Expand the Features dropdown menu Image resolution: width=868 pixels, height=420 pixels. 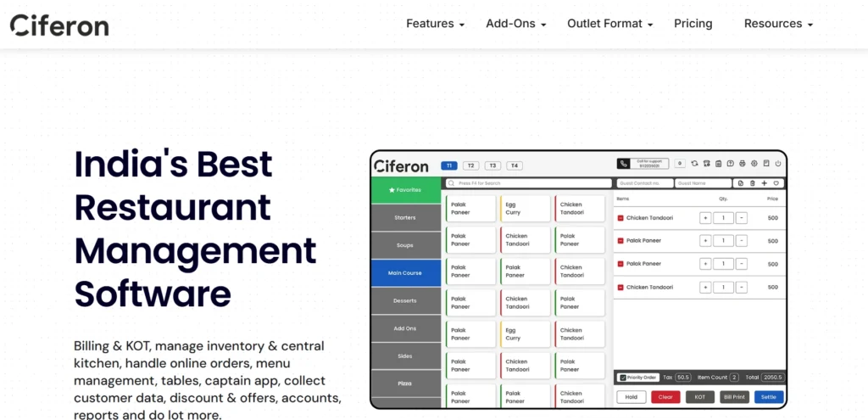coord(435,24)
